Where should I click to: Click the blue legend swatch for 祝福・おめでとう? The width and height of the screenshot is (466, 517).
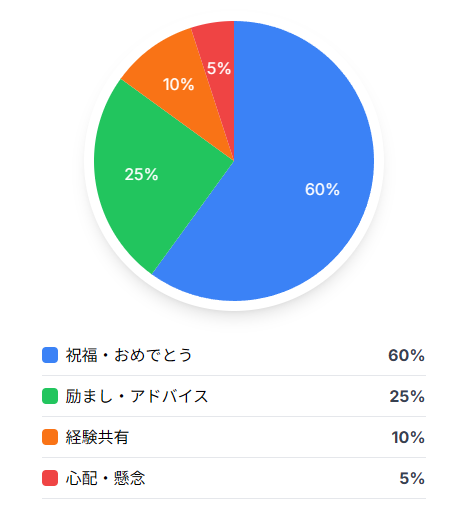pyautogui.click(x=50, y=355)
